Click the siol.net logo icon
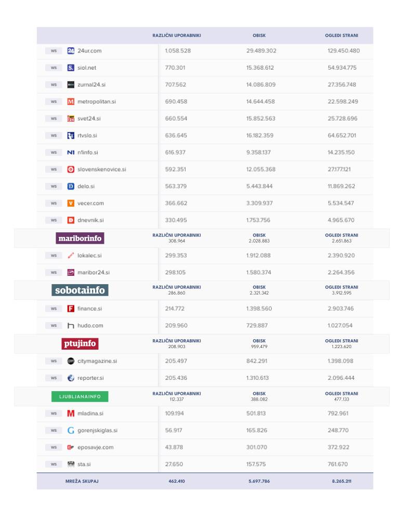The height and width of the screenshot is (532, 399). click(71, 68)
